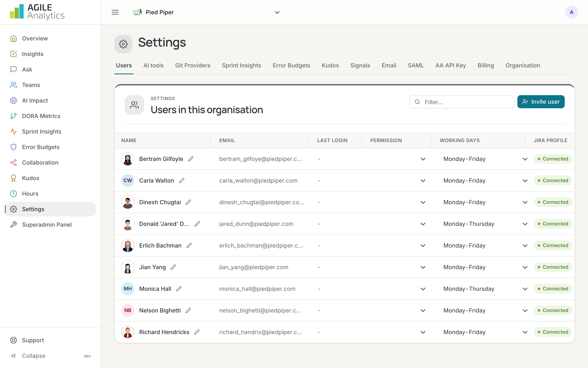Open Collaboration in the sidebar
The image size is (588, 368).
(51, 163)
